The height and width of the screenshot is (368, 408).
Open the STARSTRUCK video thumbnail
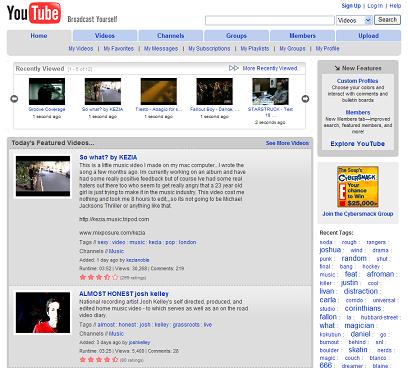tap(270, 91)
